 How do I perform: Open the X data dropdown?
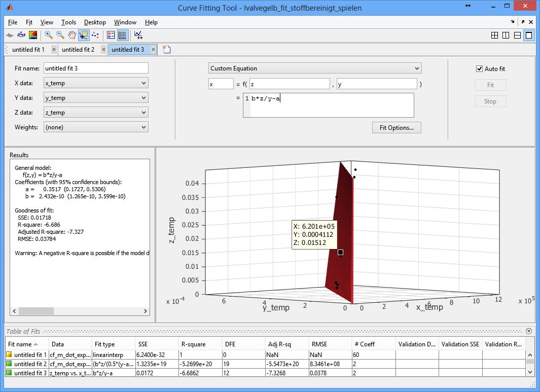coord(96,83)
